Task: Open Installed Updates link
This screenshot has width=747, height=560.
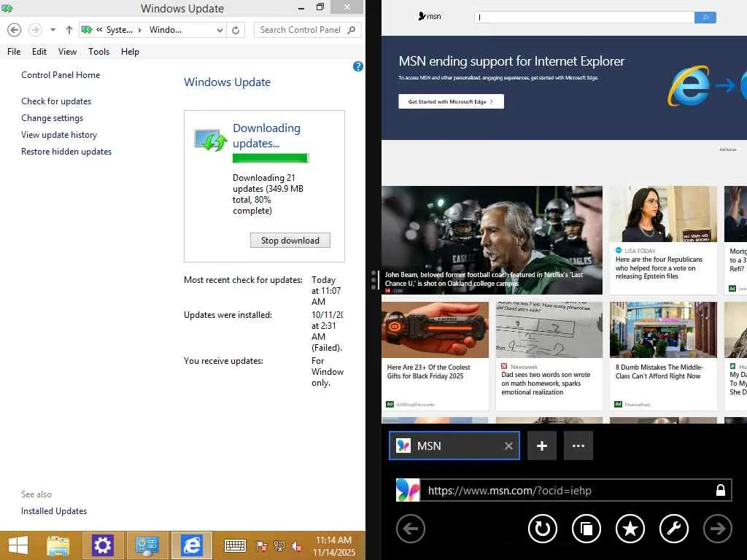Action: tap(54, 511)
